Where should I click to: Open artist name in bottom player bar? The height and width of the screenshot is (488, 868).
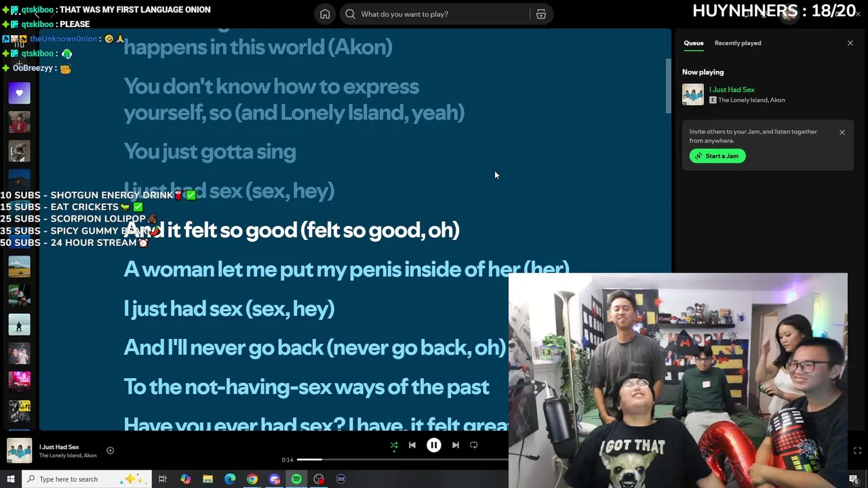68,455
